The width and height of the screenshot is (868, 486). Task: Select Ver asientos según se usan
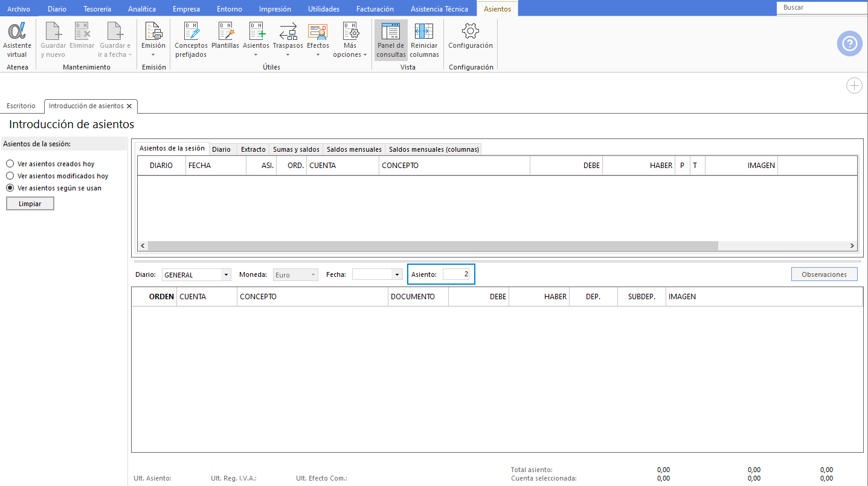point(10,188)
